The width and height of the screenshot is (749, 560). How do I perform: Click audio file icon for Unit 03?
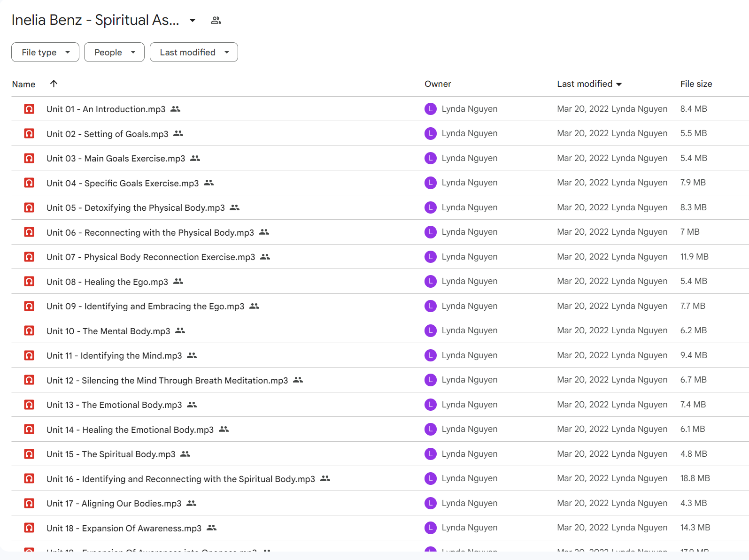(29, 158)
